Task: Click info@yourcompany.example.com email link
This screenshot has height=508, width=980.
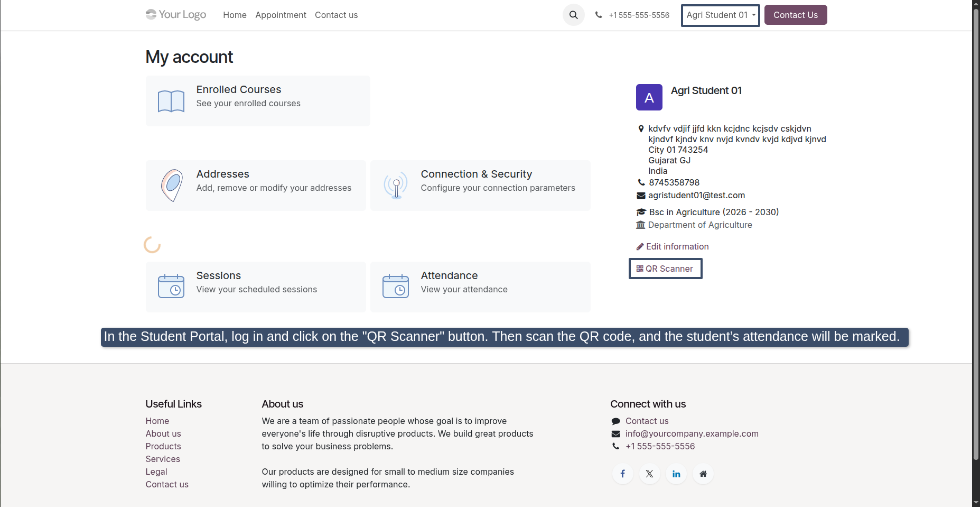Action: pos(692,433)
